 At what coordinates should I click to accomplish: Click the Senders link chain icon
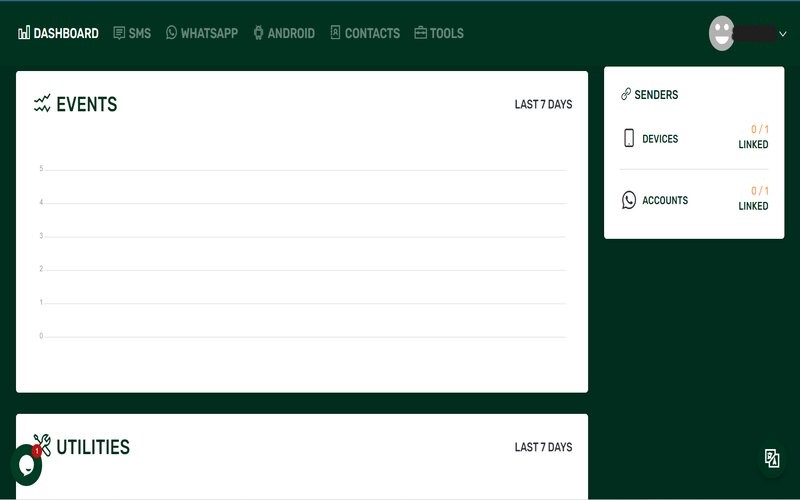click(x=626, y=94)
